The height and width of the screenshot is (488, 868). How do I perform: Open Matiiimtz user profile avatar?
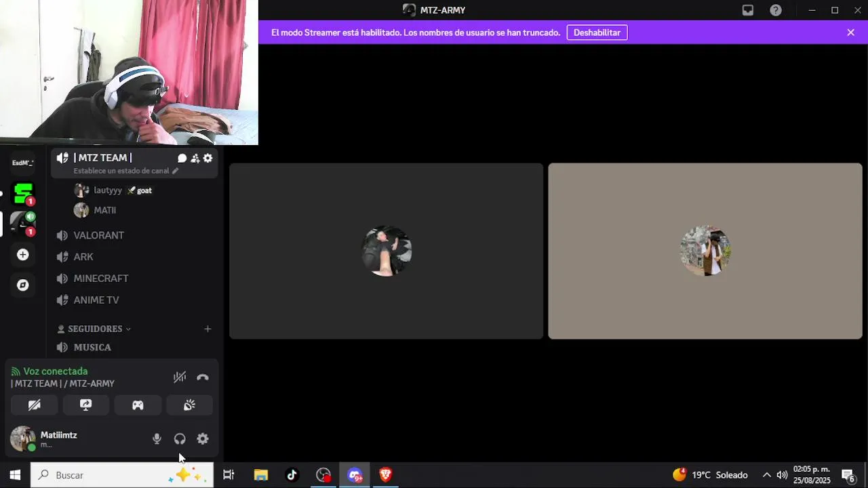[x=23, y=439]
